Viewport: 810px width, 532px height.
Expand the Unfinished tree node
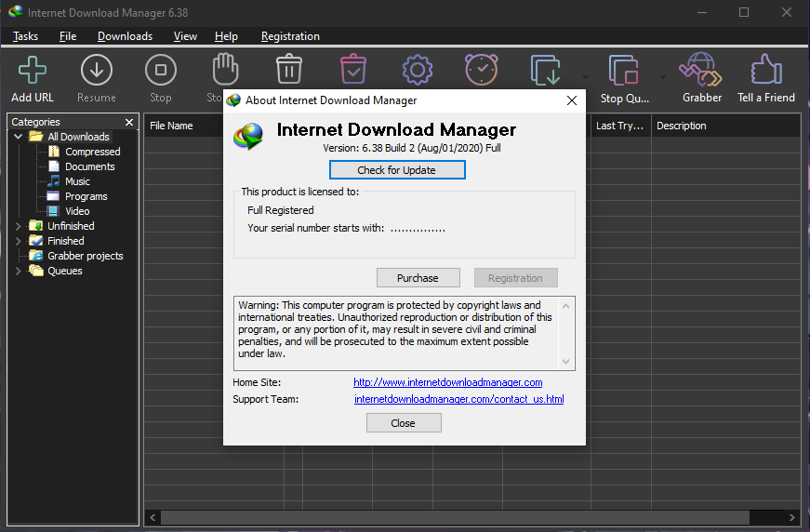pos(18,226)
